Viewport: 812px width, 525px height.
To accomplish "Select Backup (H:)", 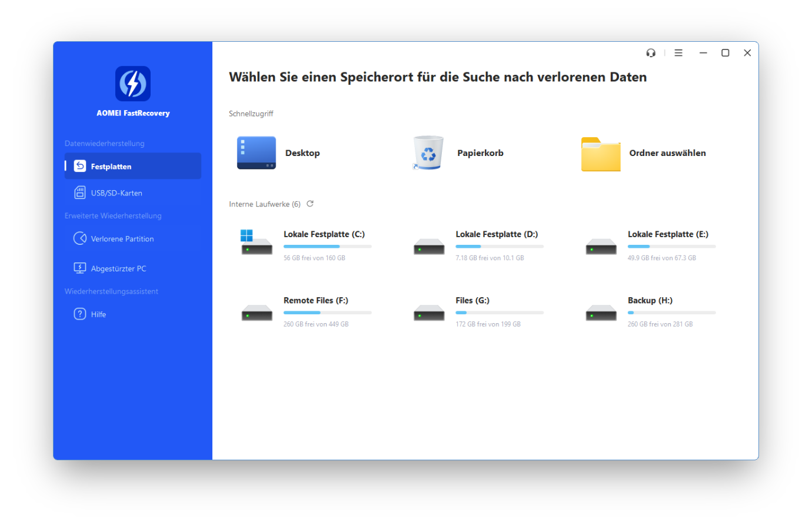I will click(x=650, y=300).
